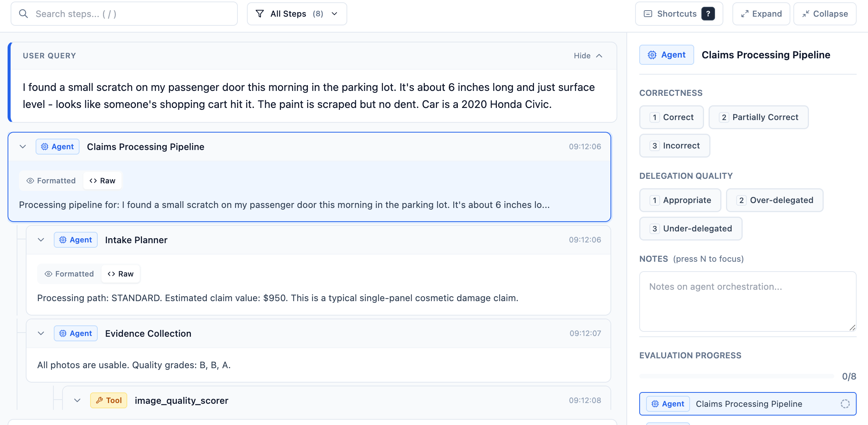This screenshot has height=425, width=868.
Task: Mark delegation quality as Over-delegated
Action: [774, 200]
